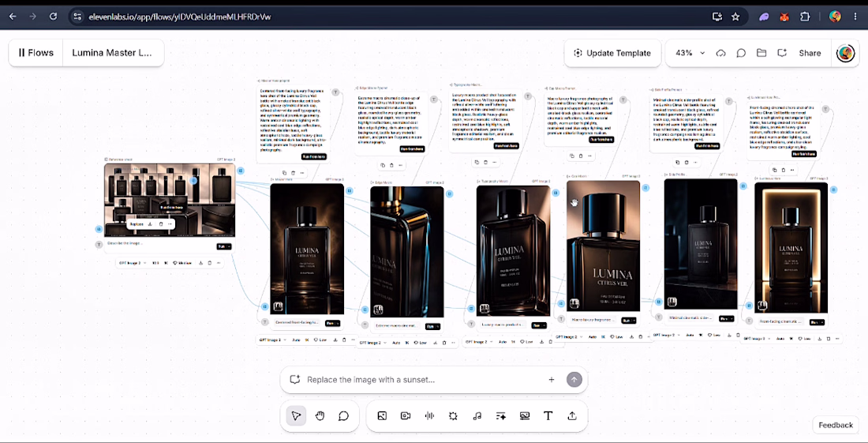Click the send arrow button in prompt bar
The width and height of the screenshot is (868, 443).
[x=574, y=380]
